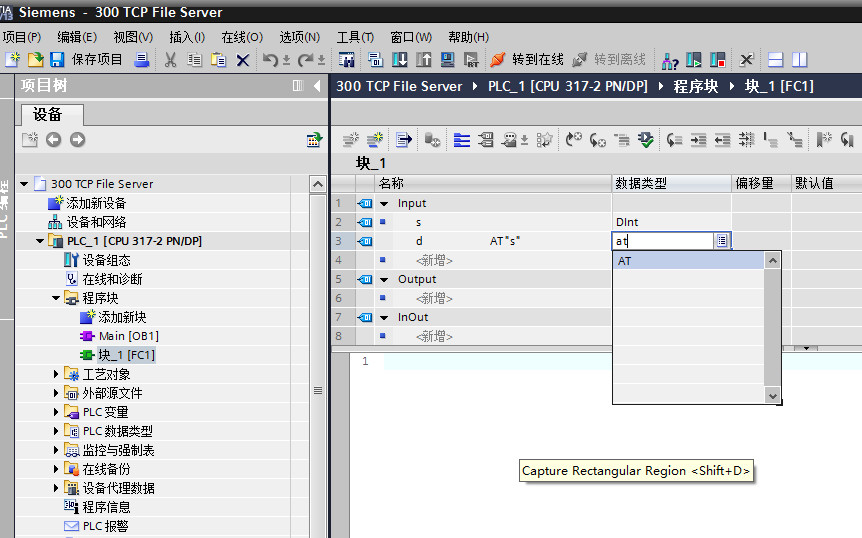Open the 在线(O) menu
Image resolution: width=862 pixels, height=538 pixels.
click(x=242, y=37)
